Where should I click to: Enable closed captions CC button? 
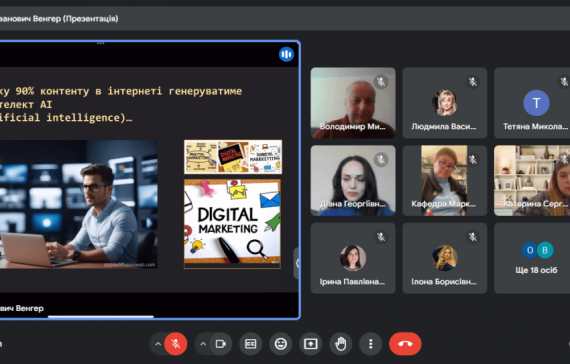pyautogui.click(x=250, y=344)
